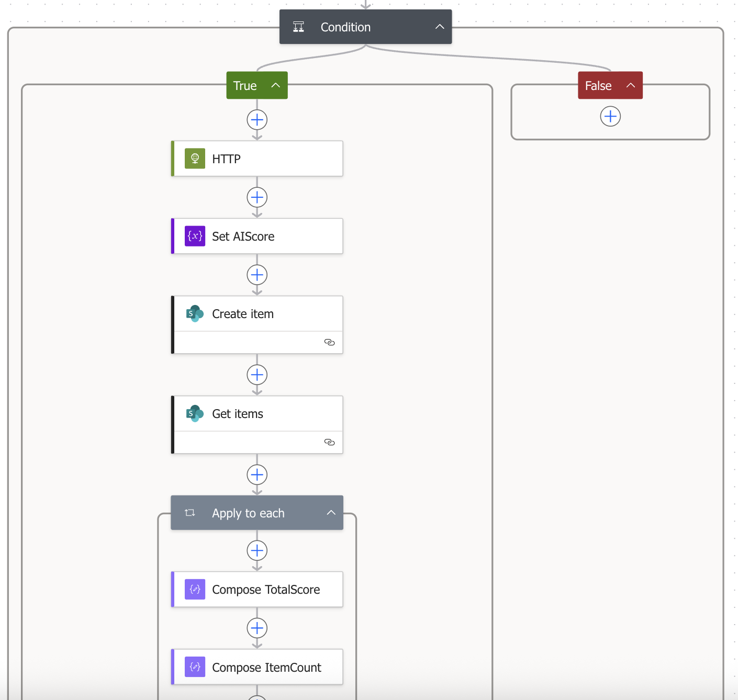
Task: Add an action in the False branch
Action: 610,116
